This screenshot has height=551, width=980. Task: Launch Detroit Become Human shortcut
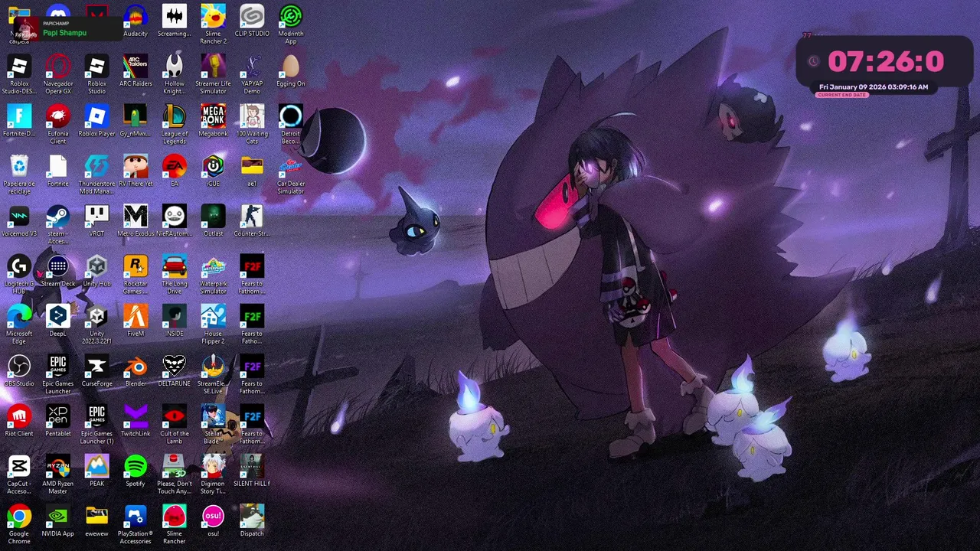tap(291, 116)
